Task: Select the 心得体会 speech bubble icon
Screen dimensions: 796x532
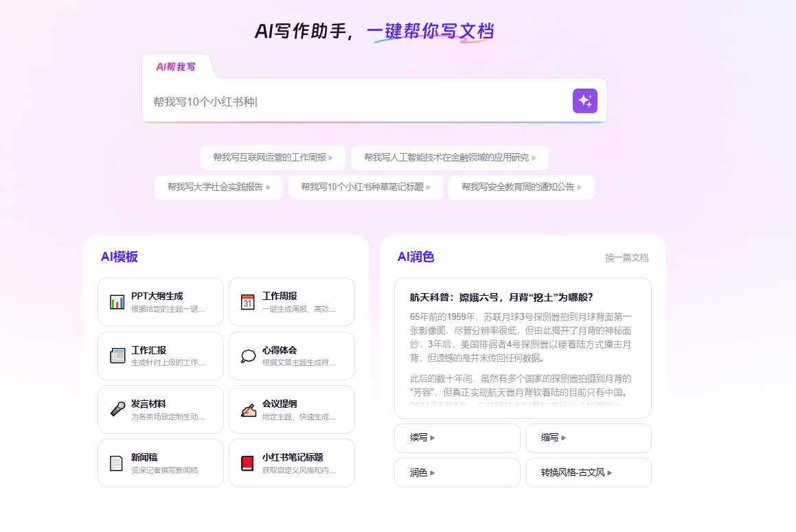Action: 249,356
